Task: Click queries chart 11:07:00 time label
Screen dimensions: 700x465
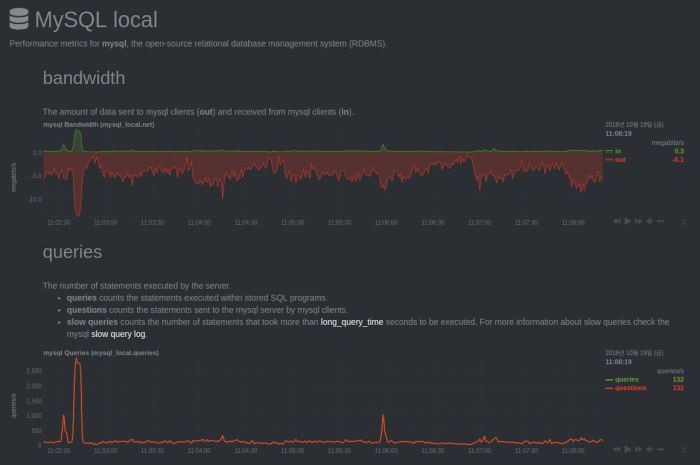Action: pyautogui.click(x=479, y=450)
